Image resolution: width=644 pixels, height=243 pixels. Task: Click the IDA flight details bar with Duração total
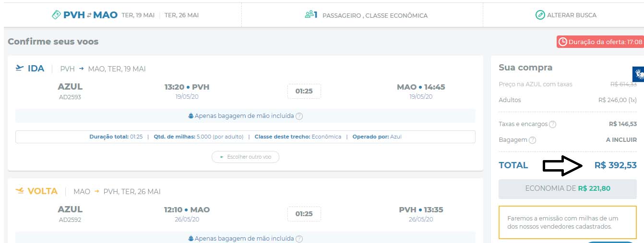click(x=245, y=137)
